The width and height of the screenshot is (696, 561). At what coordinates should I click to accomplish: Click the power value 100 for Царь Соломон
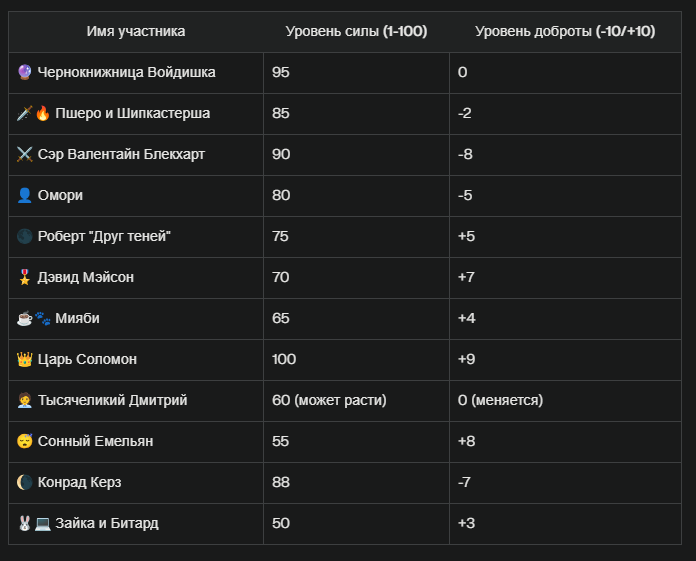(x=284, y=359)
